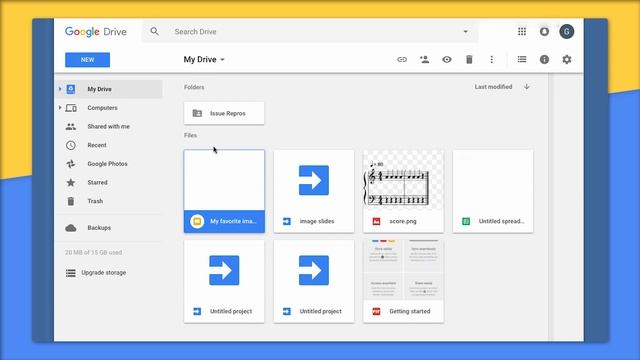Image resolution: width=640 pixels, height=360 pixels.
Task: Select My Drive in the sidebar
Action: [109, 89]
